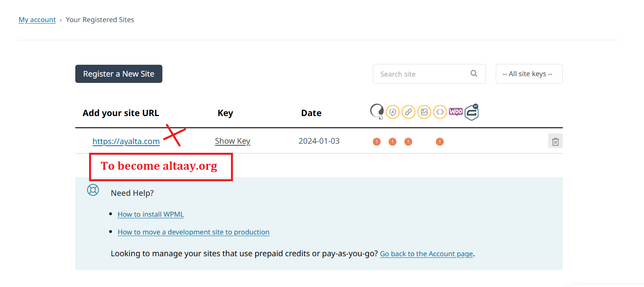The width and height of the screenshot is (644, 287).
Task: Click the Need Help? heading
Action: click(132, 193)
